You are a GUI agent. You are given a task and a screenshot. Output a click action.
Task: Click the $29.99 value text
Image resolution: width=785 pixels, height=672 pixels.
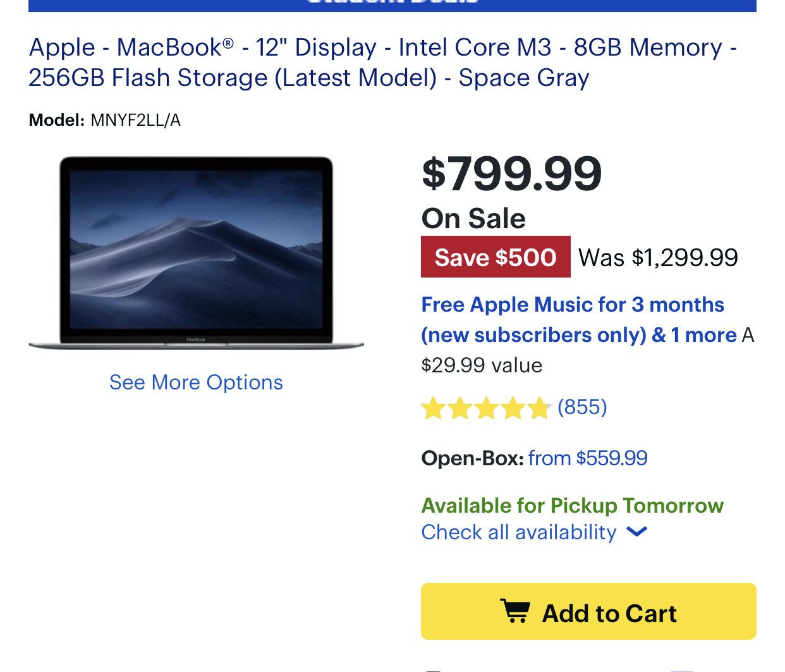[x=482, y=365]
